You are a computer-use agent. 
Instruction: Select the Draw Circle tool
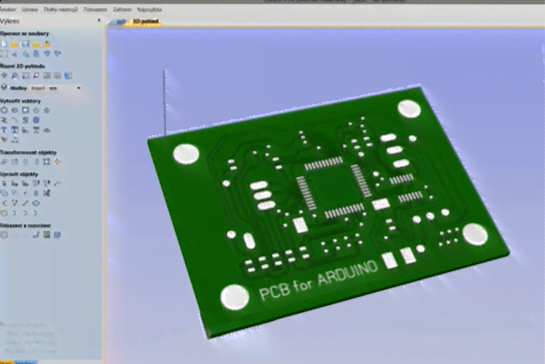(4, 110)
